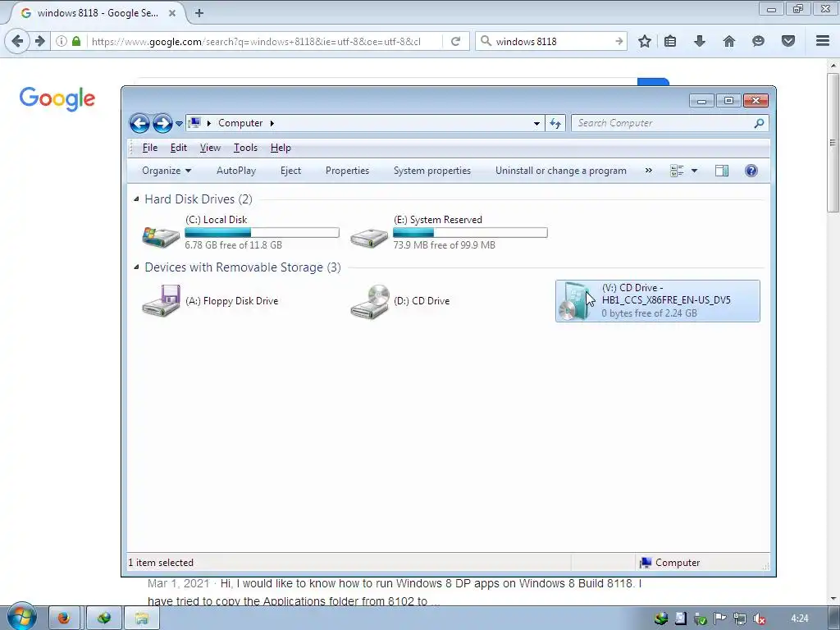Save page to Pocket in Firefox
This screenshot has width=840, height=630.
click(x=787, y=41)
